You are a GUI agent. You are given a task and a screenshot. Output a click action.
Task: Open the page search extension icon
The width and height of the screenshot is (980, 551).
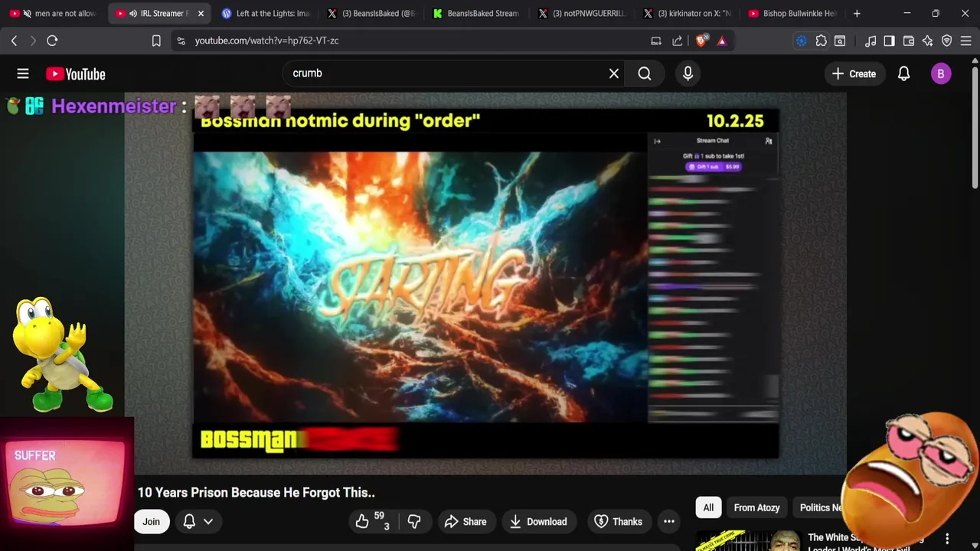pos(840,41)
